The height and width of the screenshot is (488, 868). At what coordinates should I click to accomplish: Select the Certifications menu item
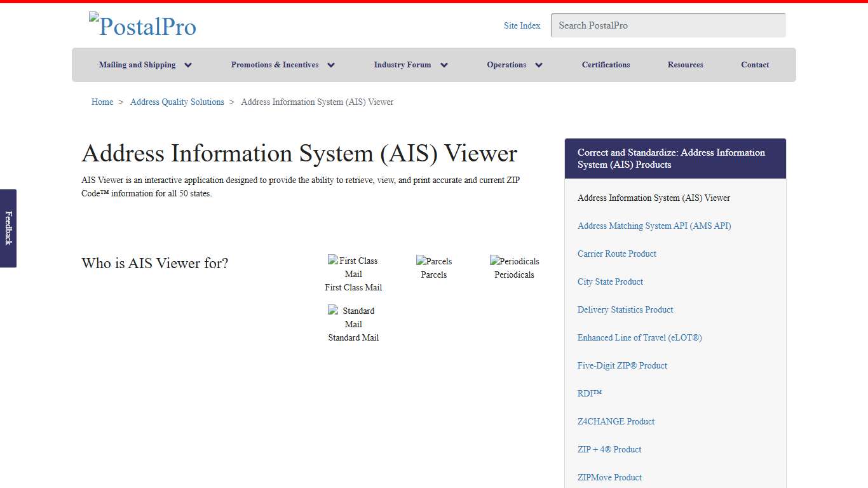click(606, 64)
